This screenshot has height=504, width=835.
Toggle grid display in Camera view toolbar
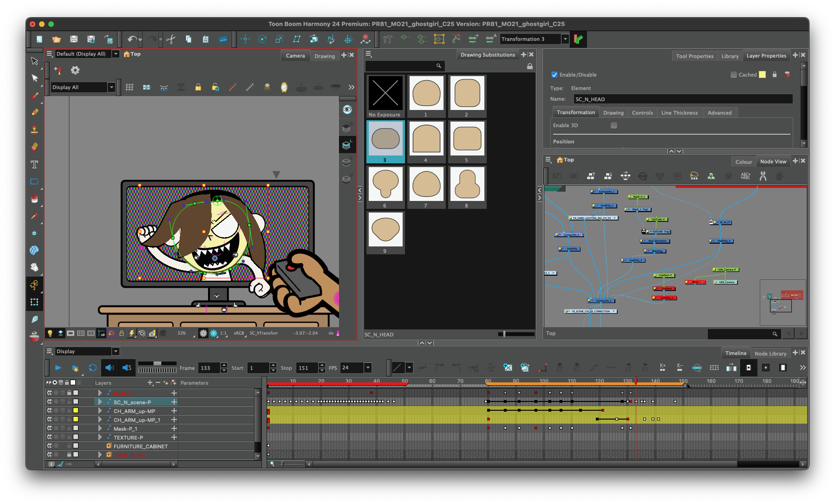130,87
